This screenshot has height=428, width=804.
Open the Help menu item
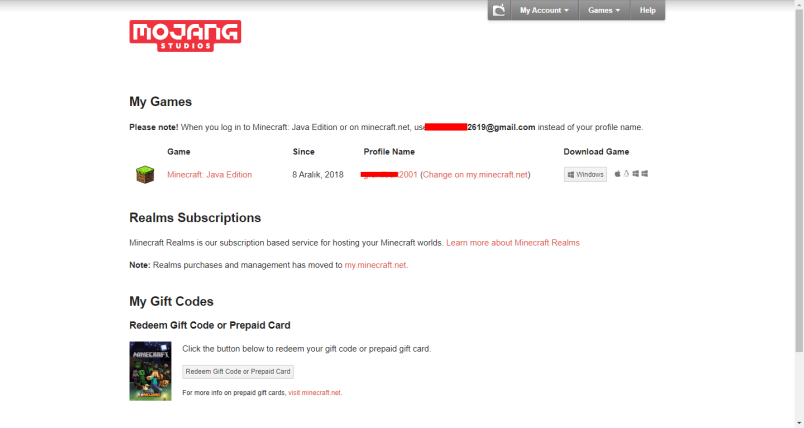pyautogui.click(x=648, y=10)
